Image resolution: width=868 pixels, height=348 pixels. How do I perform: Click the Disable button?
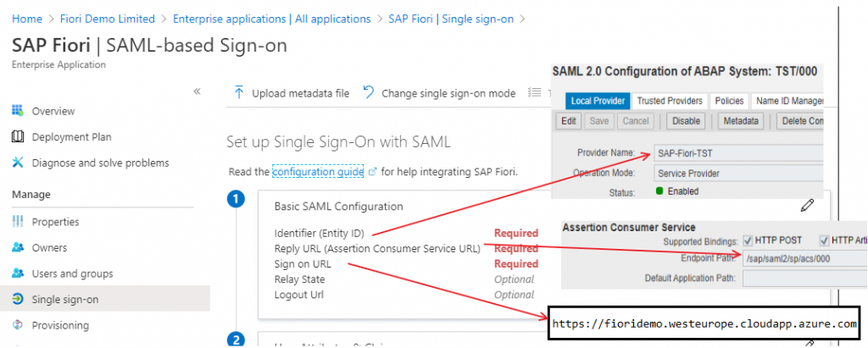[x=687, y=121]
